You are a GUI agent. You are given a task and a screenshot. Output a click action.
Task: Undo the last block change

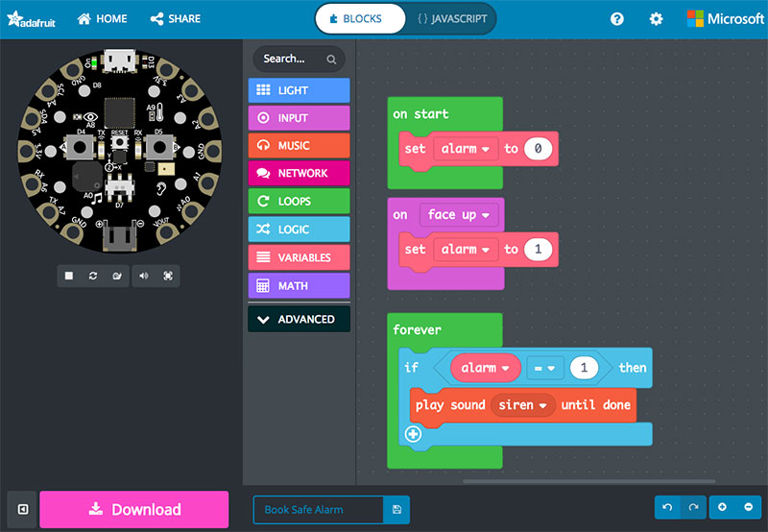(x=668, y=507)
